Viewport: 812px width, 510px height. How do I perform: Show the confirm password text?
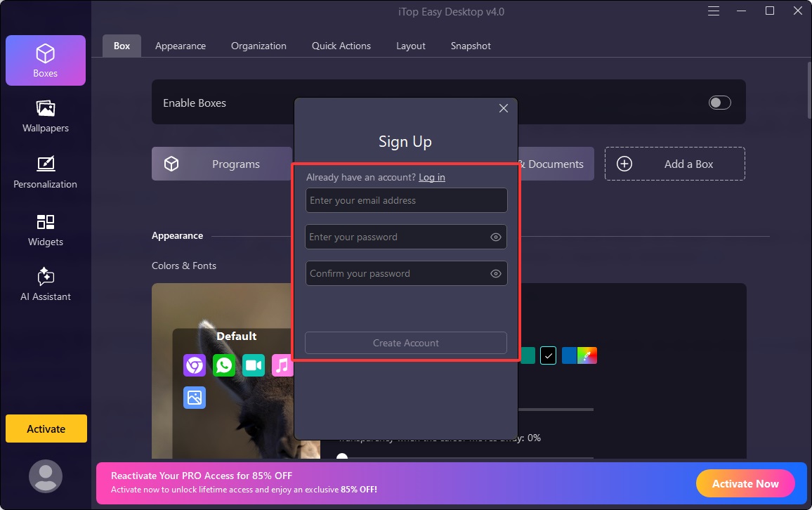[x=495, y=273]
